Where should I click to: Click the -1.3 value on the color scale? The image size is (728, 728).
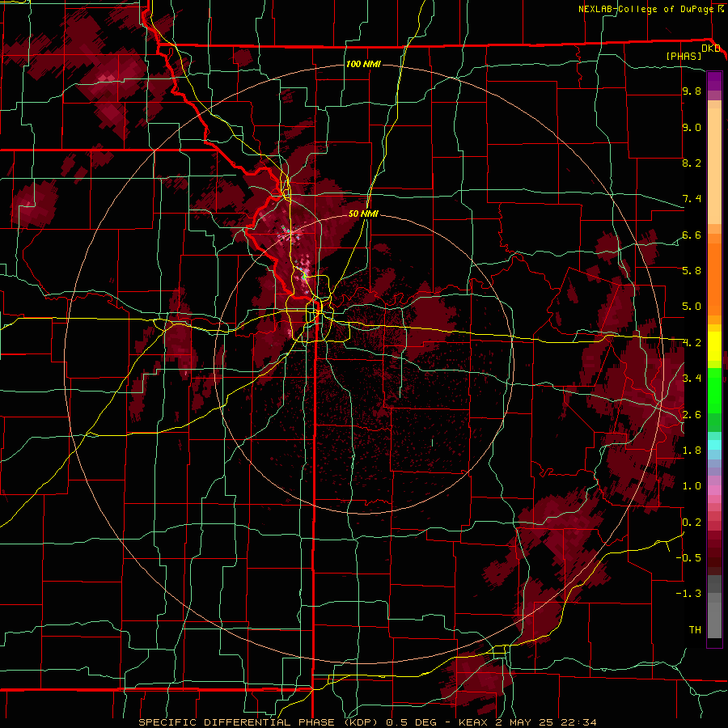[688, 594]
